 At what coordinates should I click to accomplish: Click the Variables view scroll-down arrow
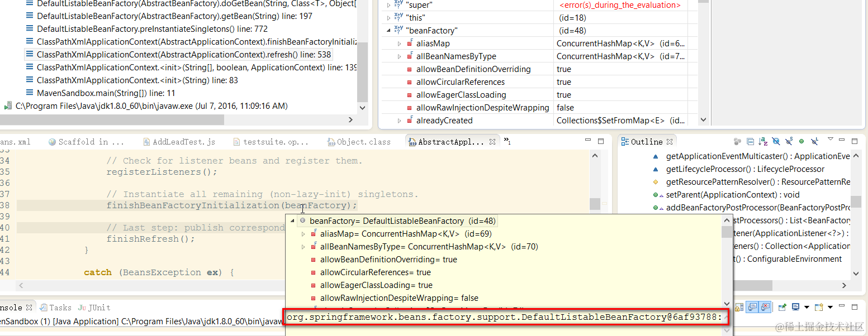[703, 120]
